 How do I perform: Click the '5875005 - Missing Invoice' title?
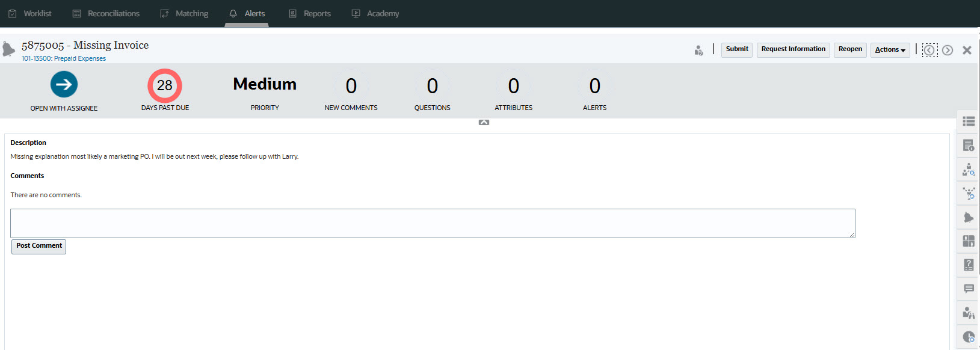click(x=85, y=45)
